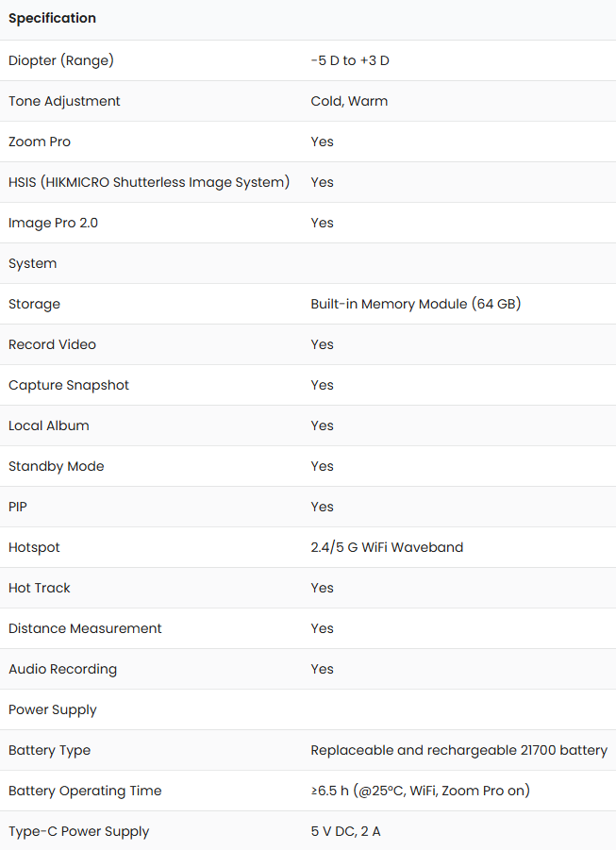This screenshot has width=616, height=850.
Task: Click the -5 D to +3 D value
Action: (x=350, y=60)
